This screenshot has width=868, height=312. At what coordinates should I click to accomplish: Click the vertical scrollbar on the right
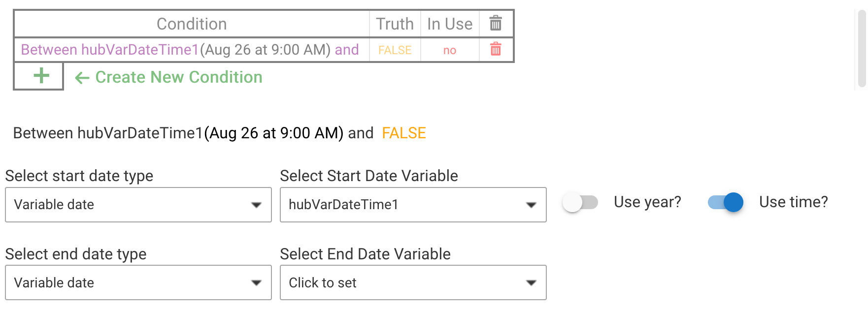[862, 48]
